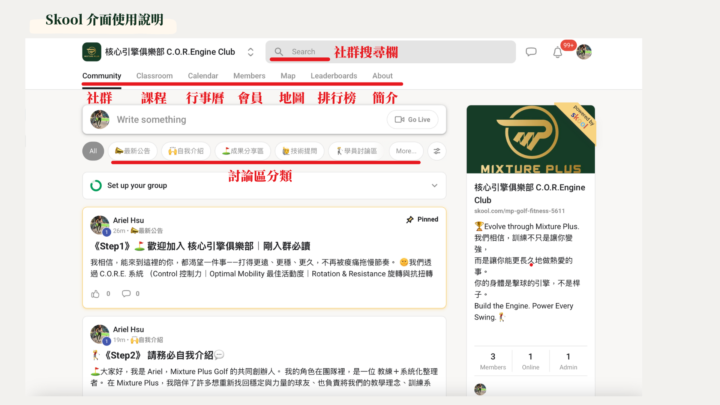Filter posts by 技術提問 category
Image resolution: width=720 pixels, height=405 pixels.
299,151
